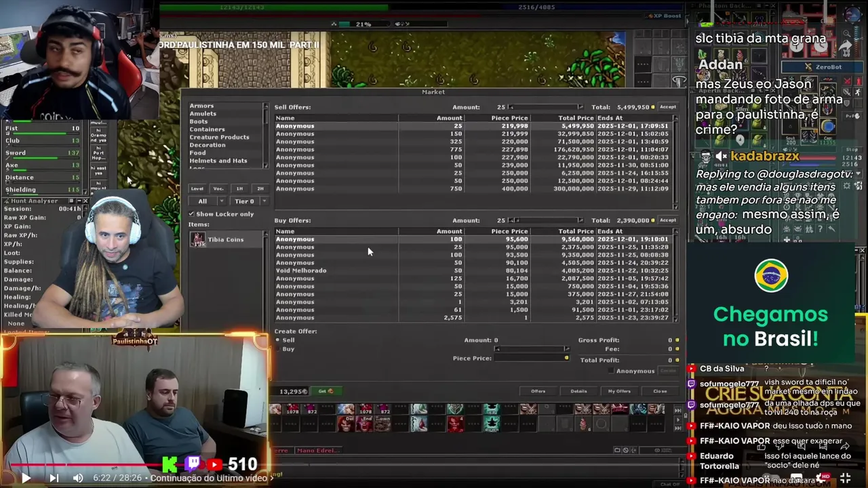Adjust the buy offers amount slider
This screenshot has height=488, width=868.
click(547, 220)
